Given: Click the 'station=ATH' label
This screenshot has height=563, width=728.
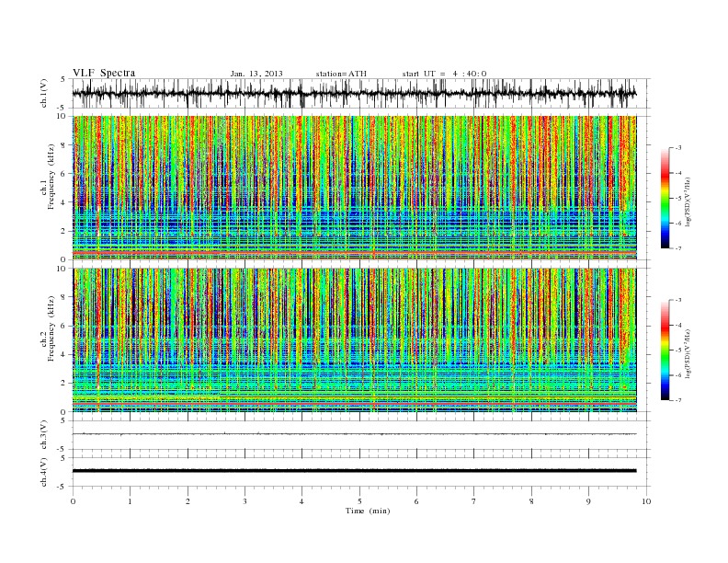Looking at the screenshot, I should click(x=341, y=74).
